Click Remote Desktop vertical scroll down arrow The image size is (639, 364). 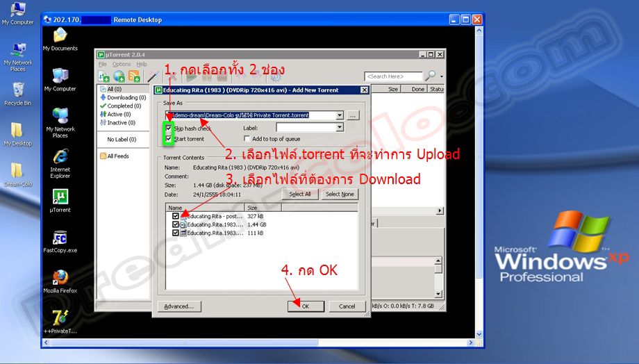[x=479, y=334]
